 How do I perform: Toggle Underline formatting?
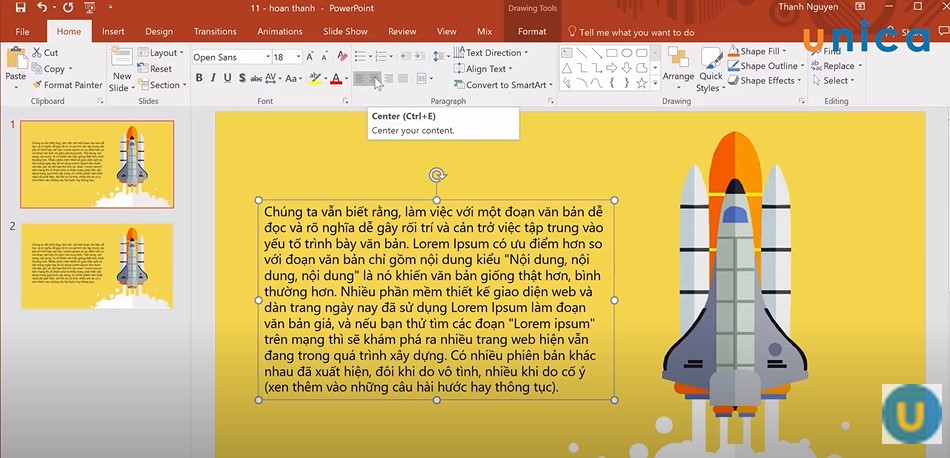point(228,78)
